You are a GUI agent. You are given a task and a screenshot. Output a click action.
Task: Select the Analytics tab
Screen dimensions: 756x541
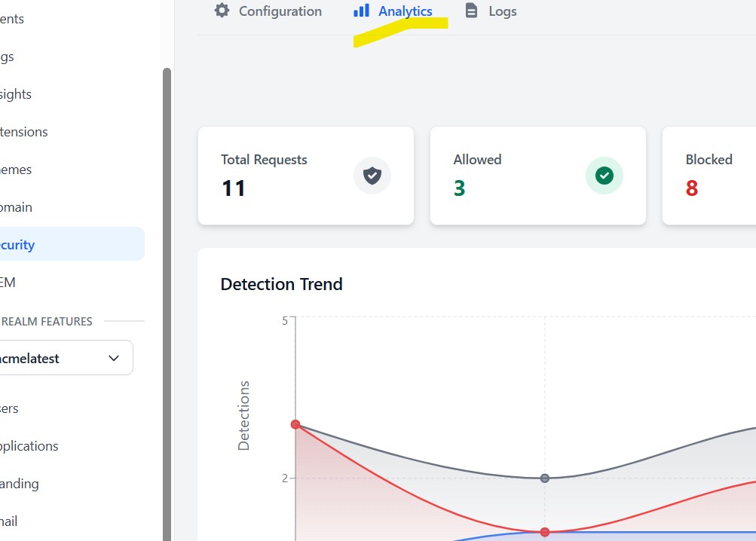click(405, 11)
